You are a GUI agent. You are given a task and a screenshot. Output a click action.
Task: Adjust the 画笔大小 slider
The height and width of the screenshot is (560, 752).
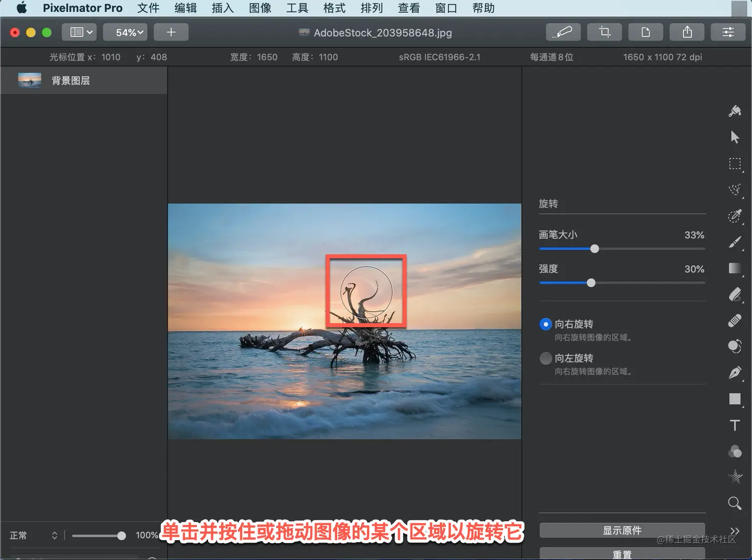pos(622,249)
